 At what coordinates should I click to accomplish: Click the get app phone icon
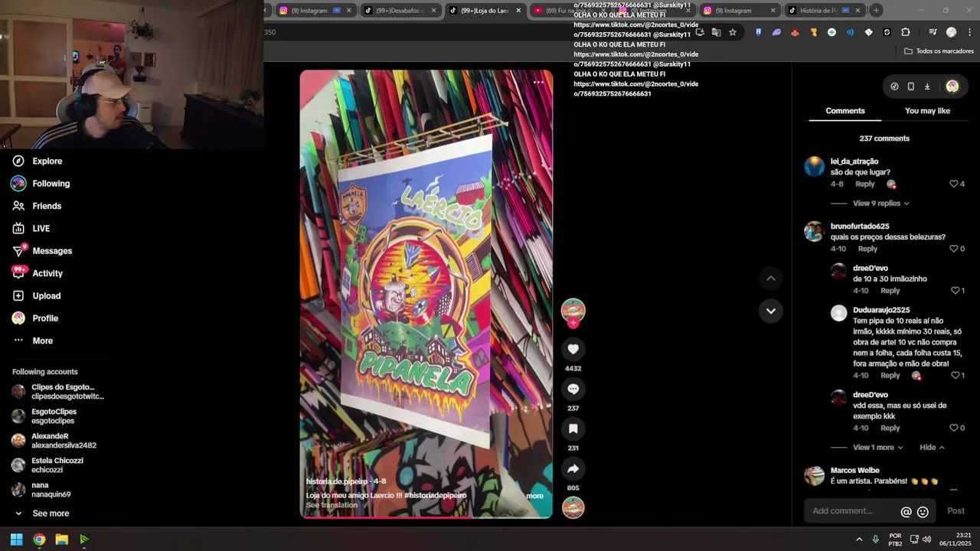click(910, 86)
